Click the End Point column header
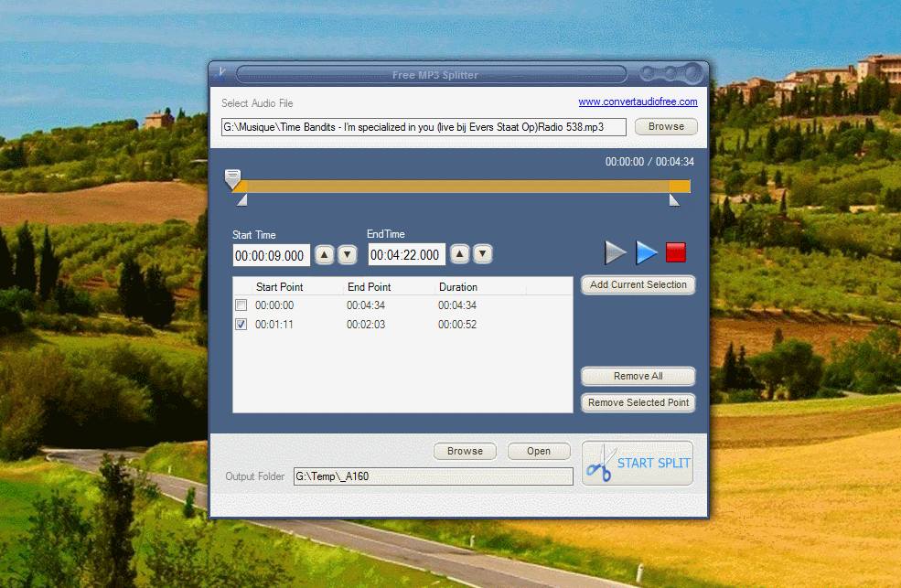The height and width of the screenshot is (588, 901). [369, 286]
